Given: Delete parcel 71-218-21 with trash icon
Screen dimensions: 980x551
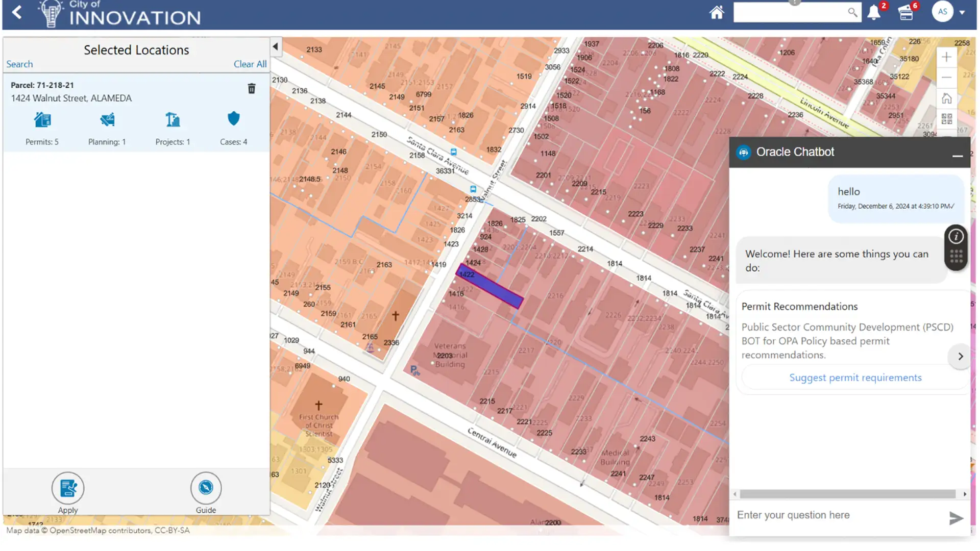Looking at the screenshot, I should pyautogui.click(x=252, y=89).
